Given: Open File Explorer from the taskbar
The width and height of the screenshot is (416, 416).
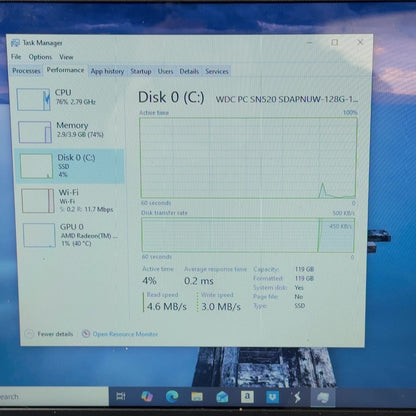Looking at the screenshot, I should tap(197, 396).
